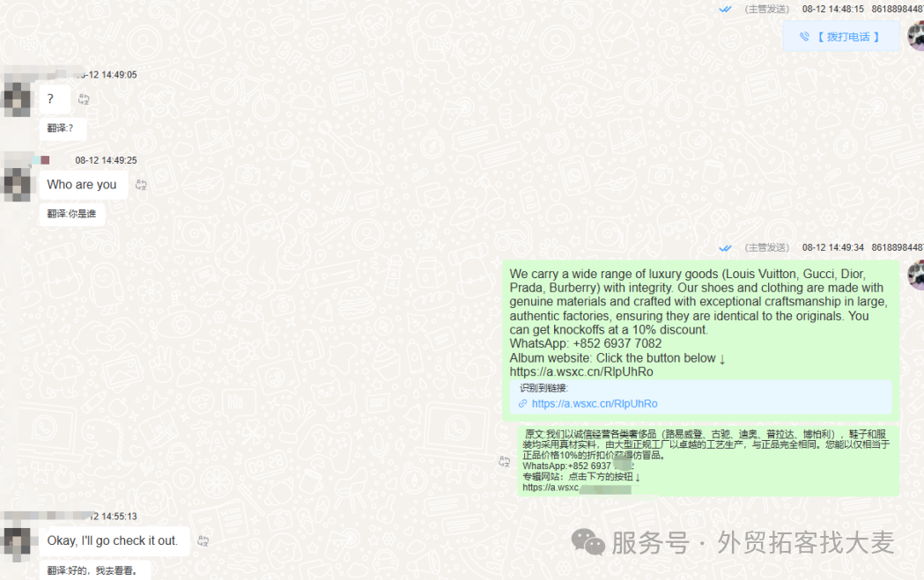Click the 拨打电话 call button

pyautogui.click(x=841, y=36)
